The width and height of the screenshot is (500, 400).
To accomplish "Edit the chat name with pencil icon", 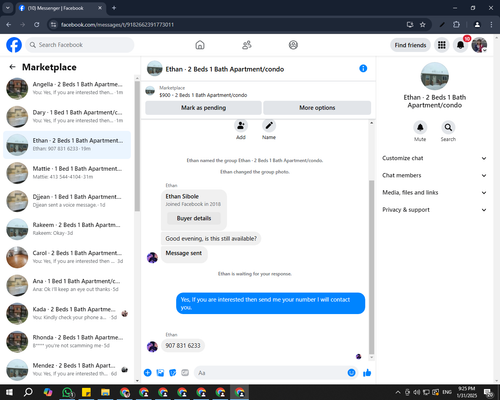I will coord(269,126).
